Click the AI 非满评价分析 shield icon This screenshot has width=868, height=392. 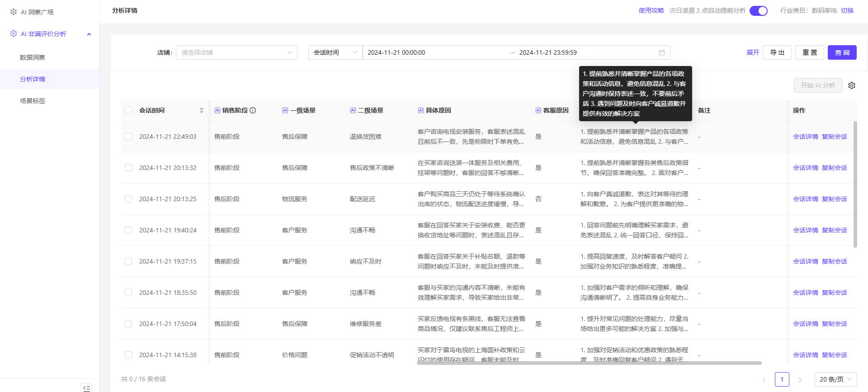[14, 34]
